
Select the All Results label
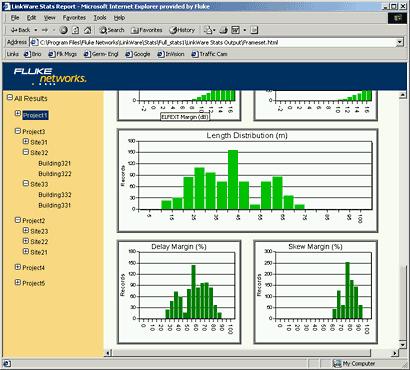click(31, 98)
